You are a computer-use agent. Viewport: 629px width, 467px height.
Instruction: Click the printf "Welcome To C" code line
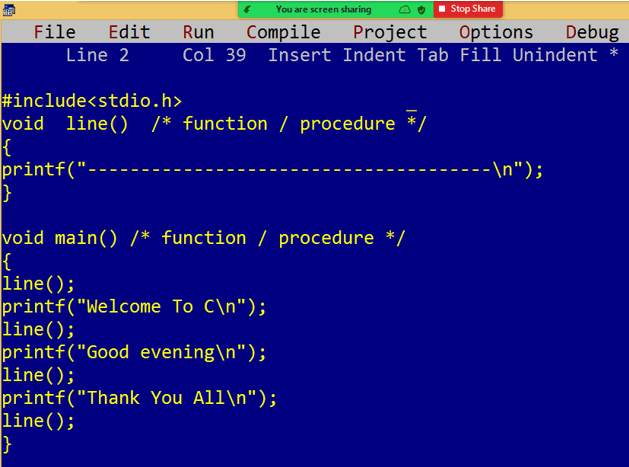(134, 307)
